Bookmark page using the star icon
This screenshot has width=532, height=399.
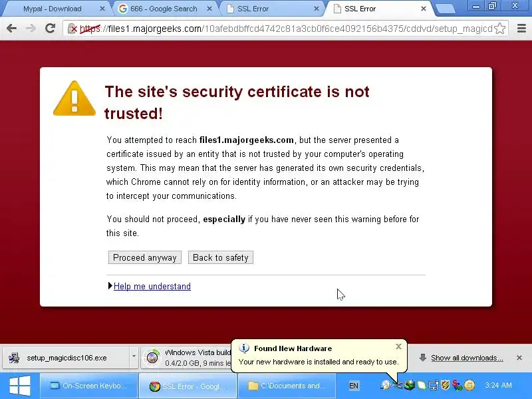500,29
